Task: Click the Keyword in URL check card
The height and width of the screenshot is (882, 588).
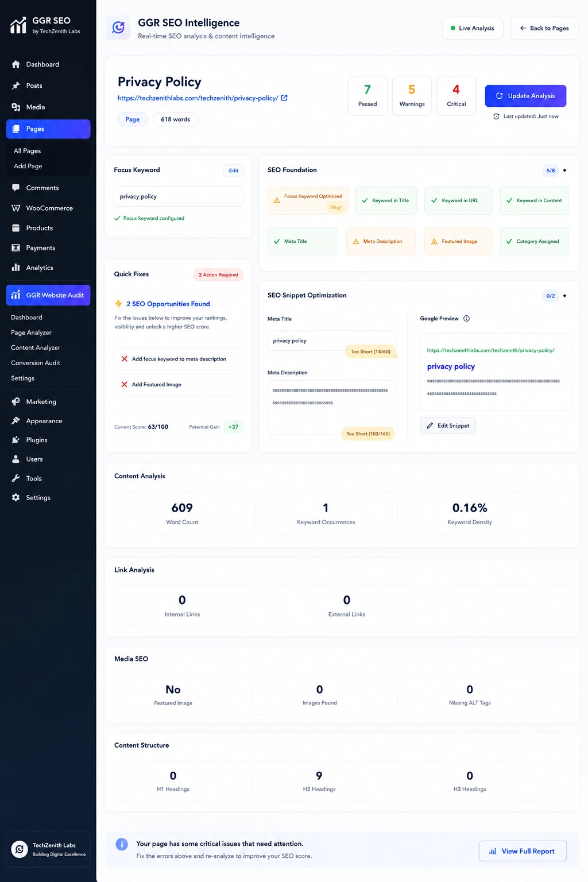Action: (x=458, y=200)
